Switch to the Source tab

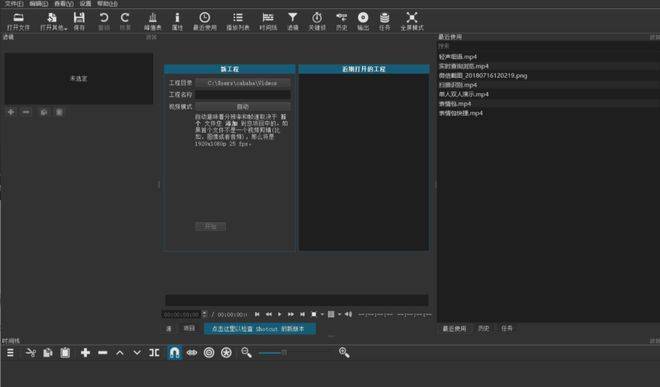pos(169,328)
